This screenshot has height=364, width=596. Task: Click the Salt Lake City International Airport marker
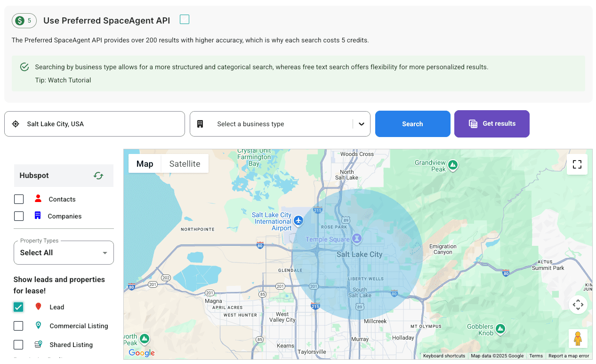[x=298, y=220]
